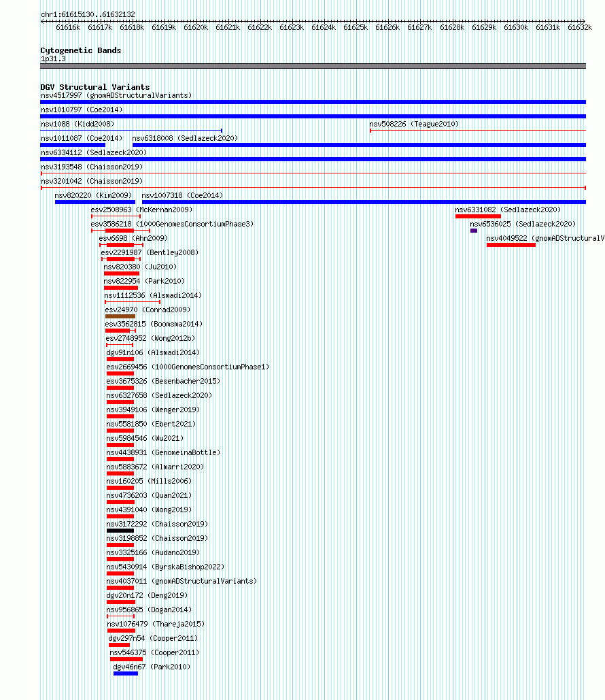The image size is (605, 700).
Task: Click nsv4037011 (gnomADStructuralVariants) label
Action: tap(181, 581)
